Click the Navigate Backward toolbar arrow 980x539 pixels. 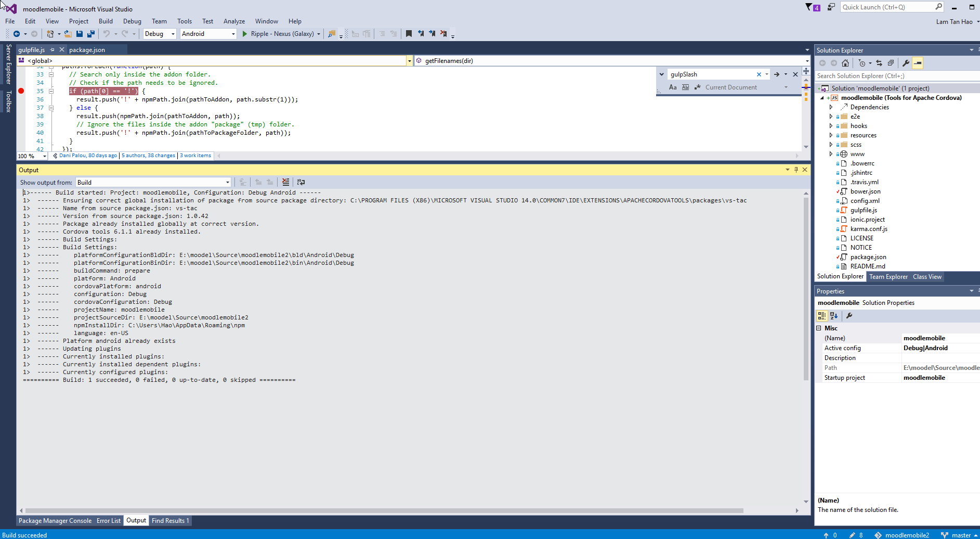17,34
